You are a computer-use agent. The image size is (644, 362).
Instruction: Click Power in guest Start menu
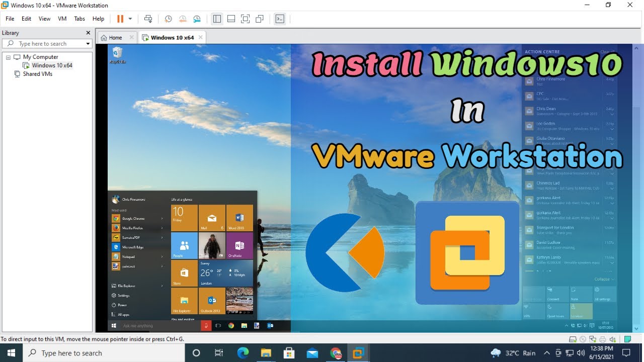pos(119,305)
